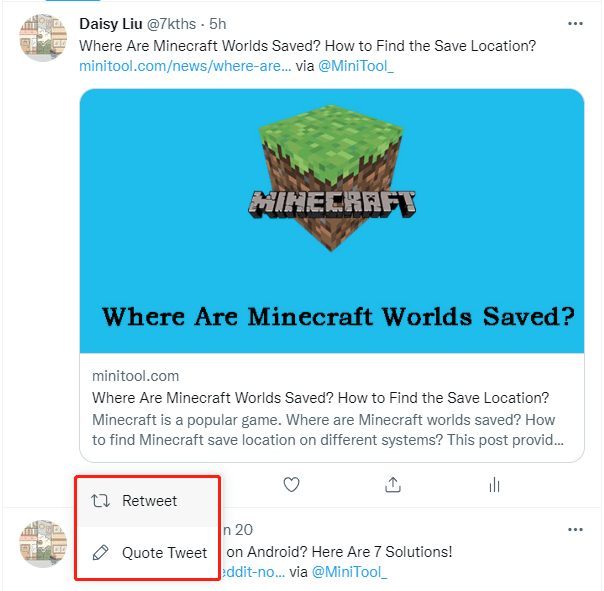Viewport: 604px width, 591px height.
Task: Like the Minecraft Worlds tweet with the heart
Action: pos(291,485)
